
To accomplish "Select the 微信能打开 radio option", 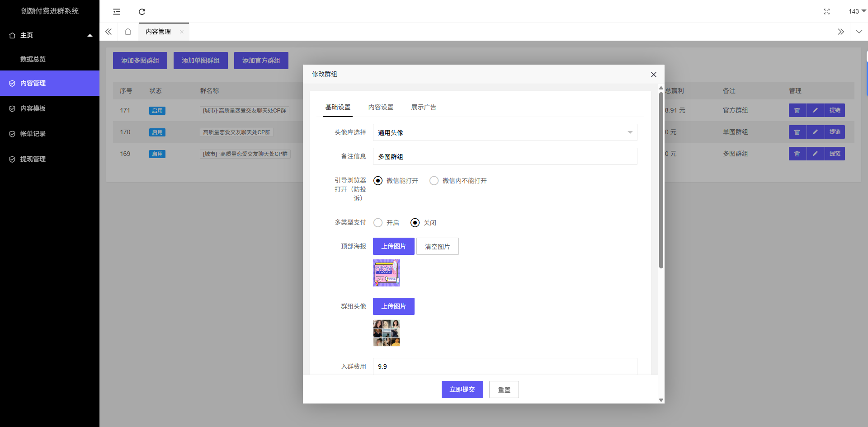I will 378,180.
